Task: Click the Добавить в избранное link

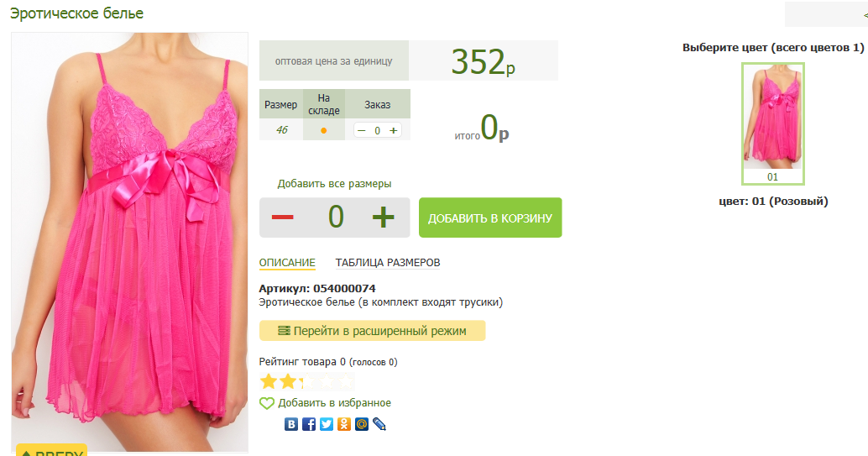Action: point(334,403)
